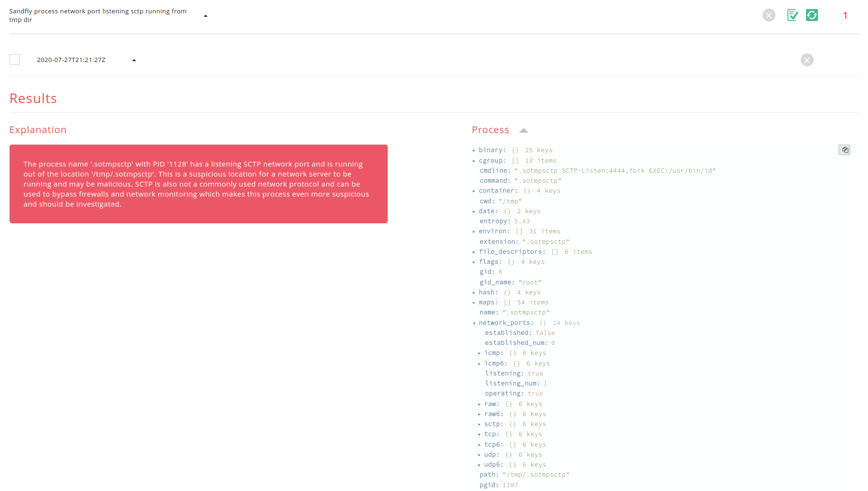The image size is (868, 491).
Task: Expand the container node
Action: (x=474, y=191)
